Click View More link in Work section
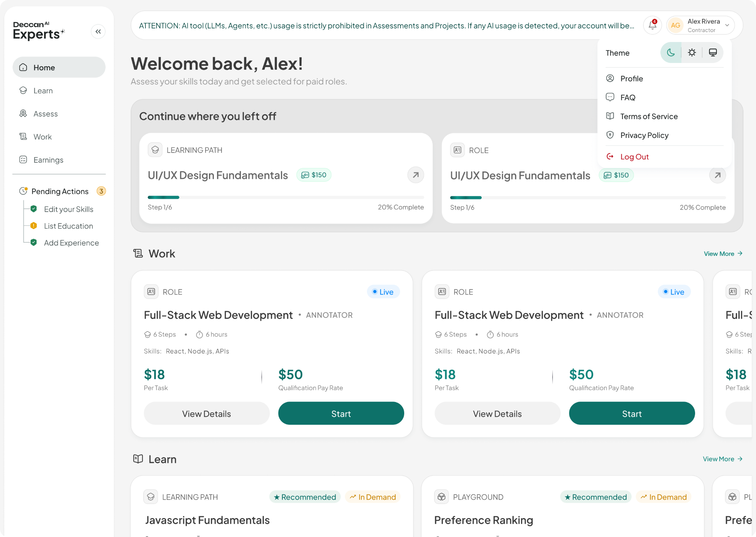Screen dimensions: 756x537 (x=723, y=254)
